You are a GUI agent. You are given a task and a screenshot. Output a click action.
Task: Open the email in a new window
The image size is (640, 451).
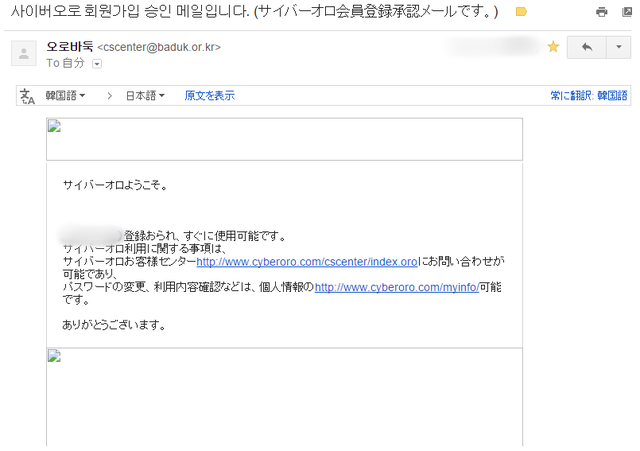tap(627, 12)
